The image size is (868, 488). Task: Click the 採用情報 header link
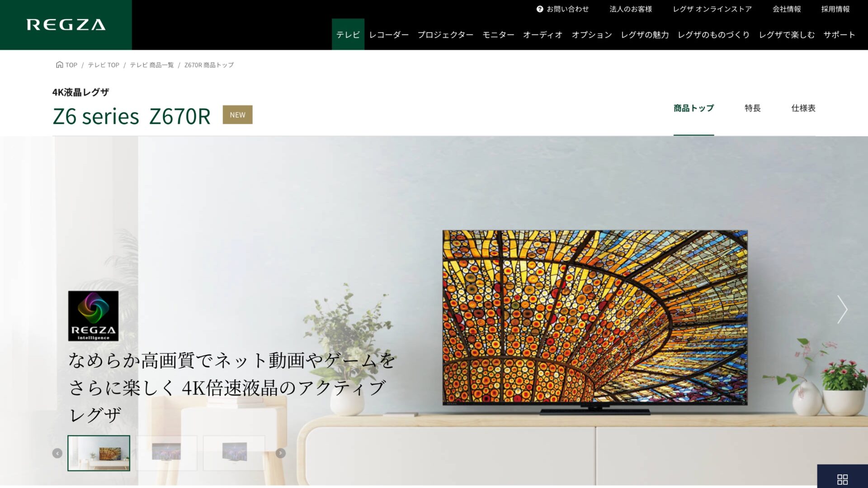click(835, 9)
